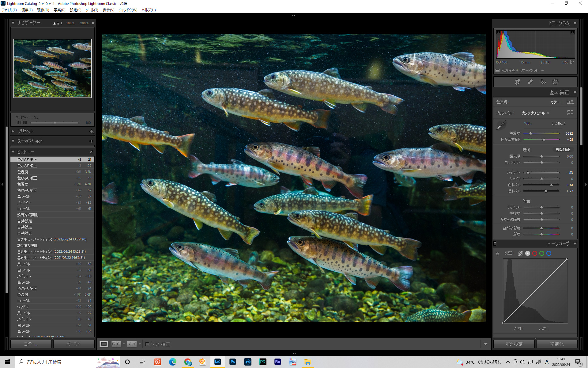Open the profile browser grid icon
This screenshot has width=588, height=368.
(x=570, y=113)
